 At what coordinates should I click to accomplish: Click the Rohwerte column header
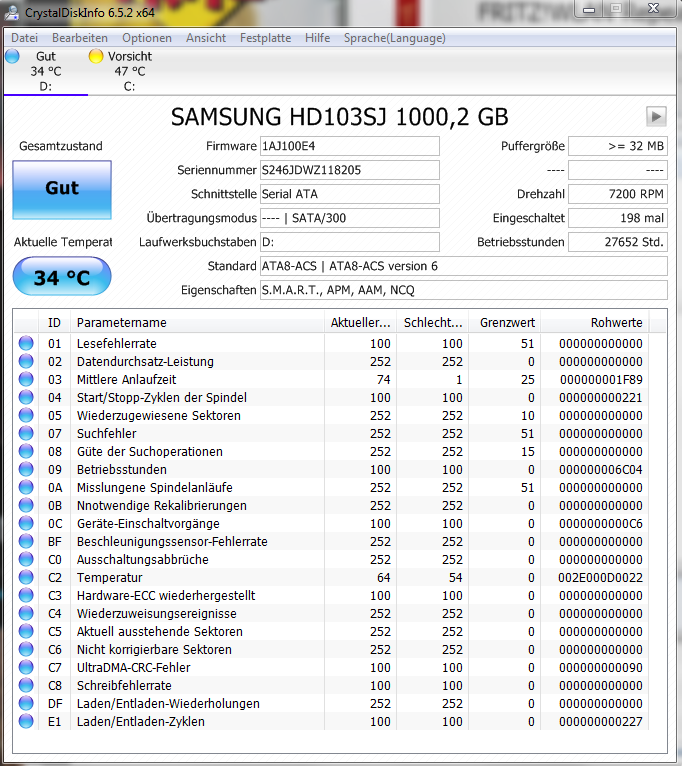[x=595, y=322]
